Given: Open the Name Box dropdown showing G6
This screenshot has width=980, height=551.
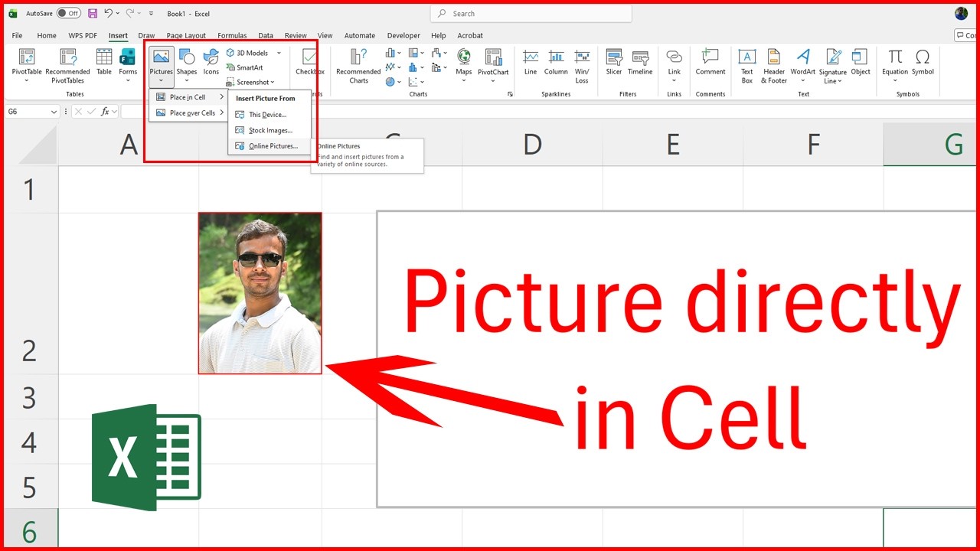Looking at the screenshot, I should coord(54,112).
